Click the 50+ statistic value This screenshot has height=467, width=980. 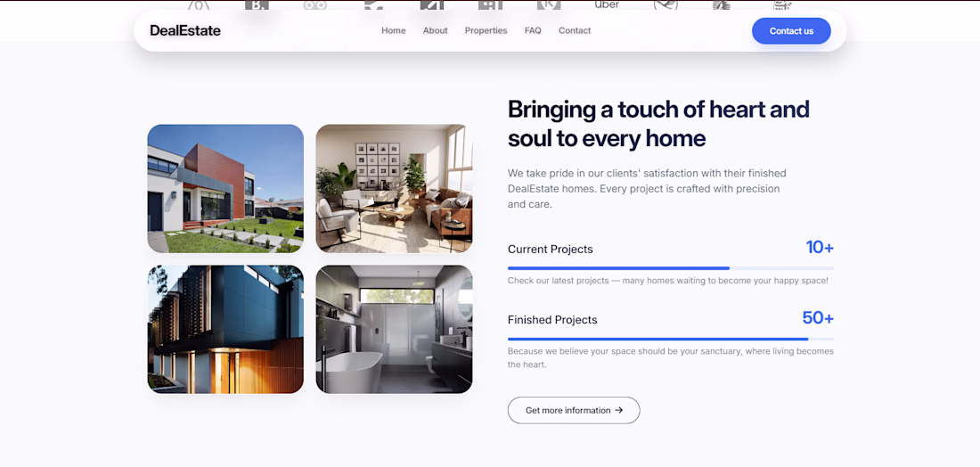point(818,317)
